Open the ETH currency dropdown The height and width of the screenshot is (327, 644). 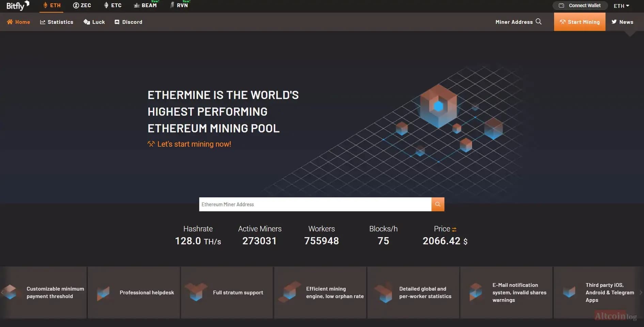click(x=622, y=6)
